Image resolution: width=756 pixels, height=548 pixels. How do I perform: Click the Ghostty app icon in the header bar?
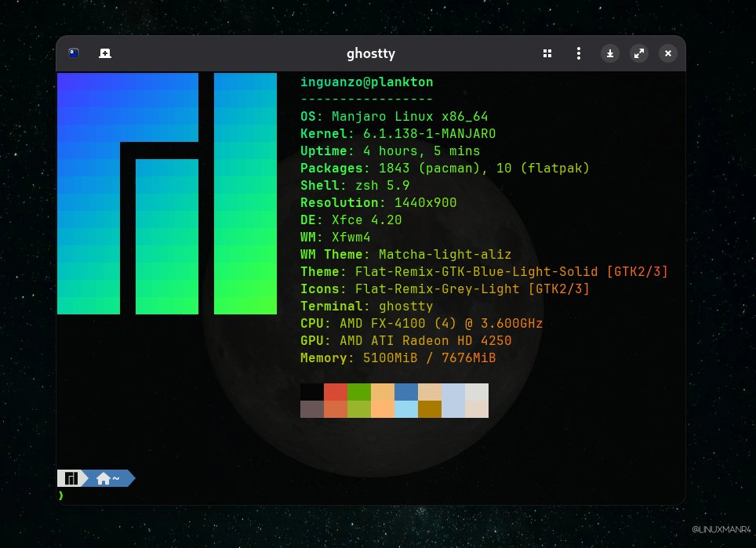[74, 53]
